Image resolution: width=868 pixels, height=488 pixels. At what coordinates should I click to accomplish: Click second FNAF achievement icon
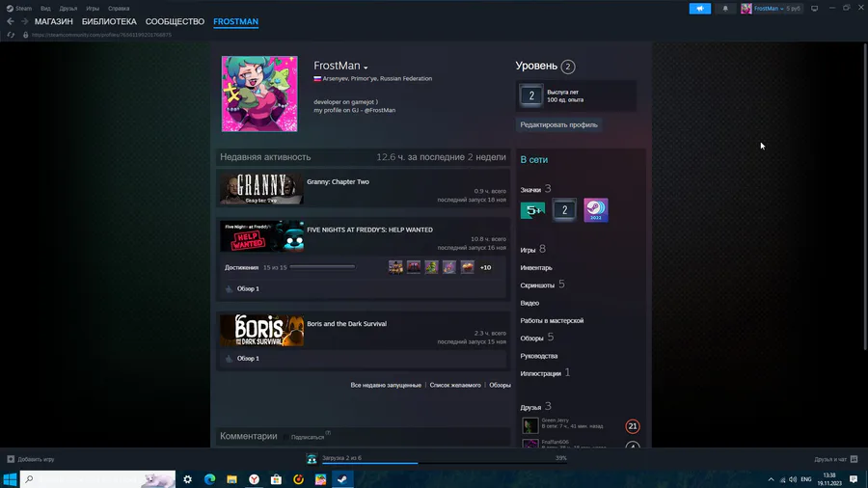click(x=414, y=267)
